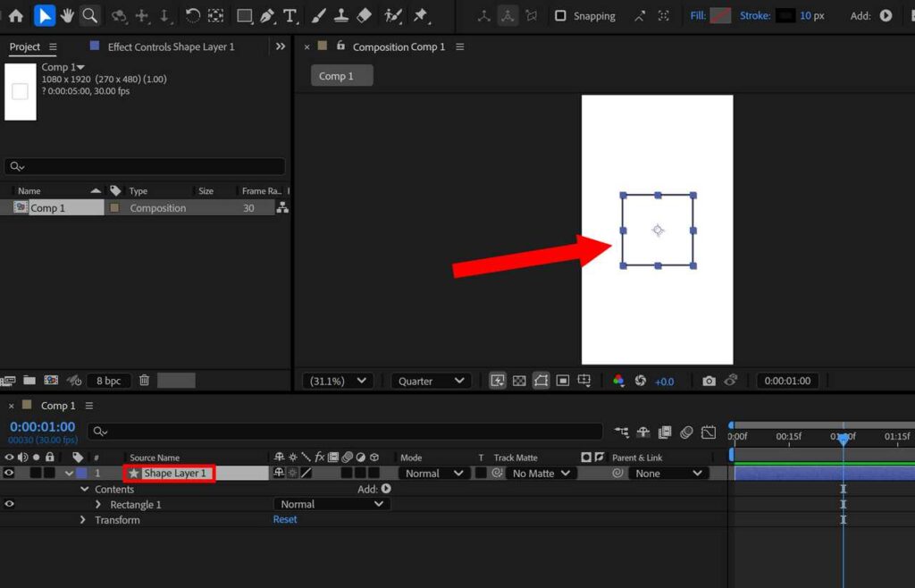Toggle mask and shape path visibility

tap(541, 381)
